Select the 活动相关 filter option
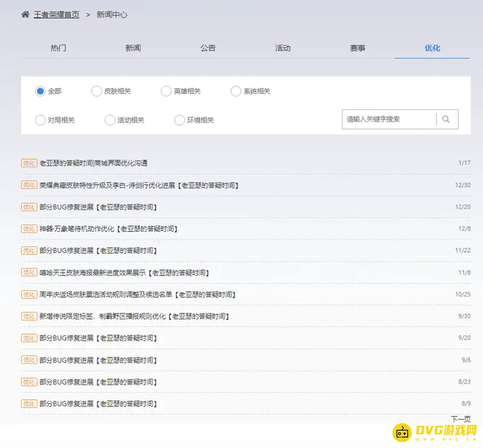 point(109,120)
